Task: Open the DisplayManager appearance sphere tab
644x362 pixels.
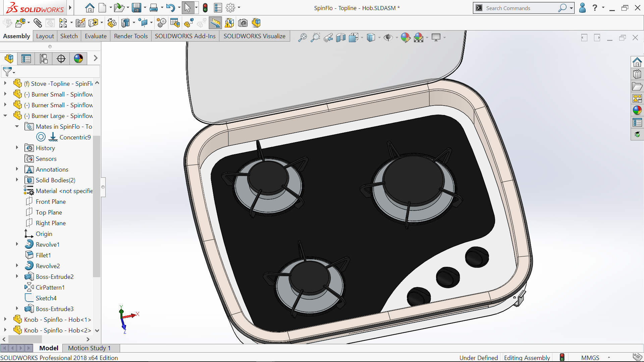Action: click(x=78, y=59)
